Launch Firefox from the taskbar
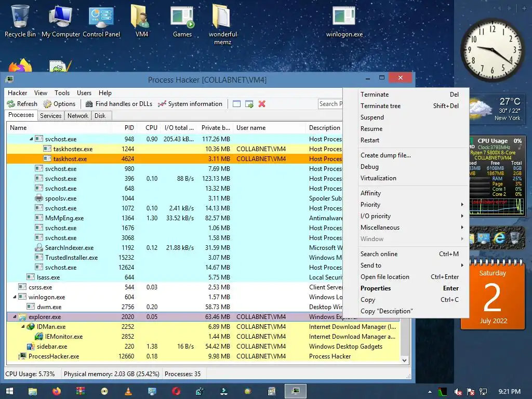 pyautogui.click(x=57, y=391)
